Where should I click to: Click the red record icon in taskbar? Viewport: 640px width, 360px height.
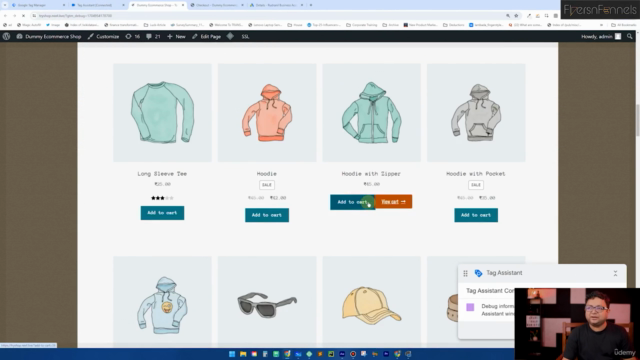click(353, 354)
